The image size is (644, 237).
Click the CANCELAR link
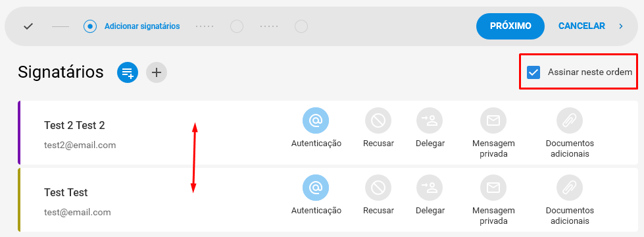pos(582,26)
